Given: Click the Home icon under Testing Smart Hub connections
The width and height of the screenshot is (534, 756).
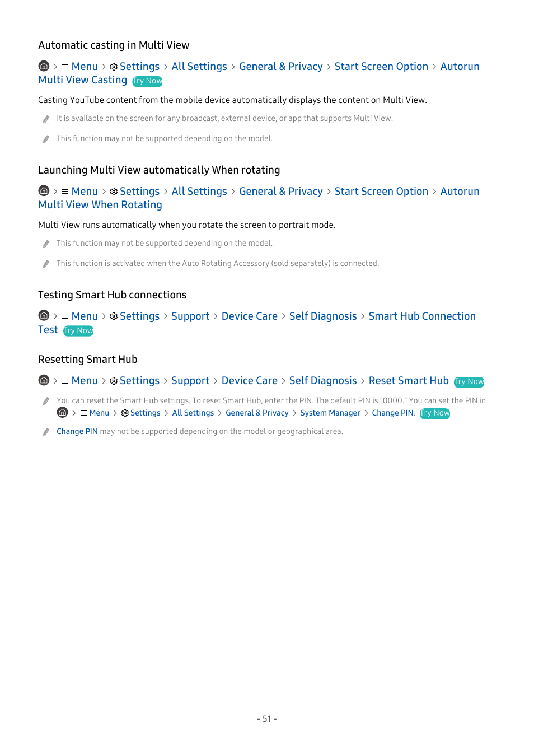Looking at the screenshot, I should tap(44, 316).
